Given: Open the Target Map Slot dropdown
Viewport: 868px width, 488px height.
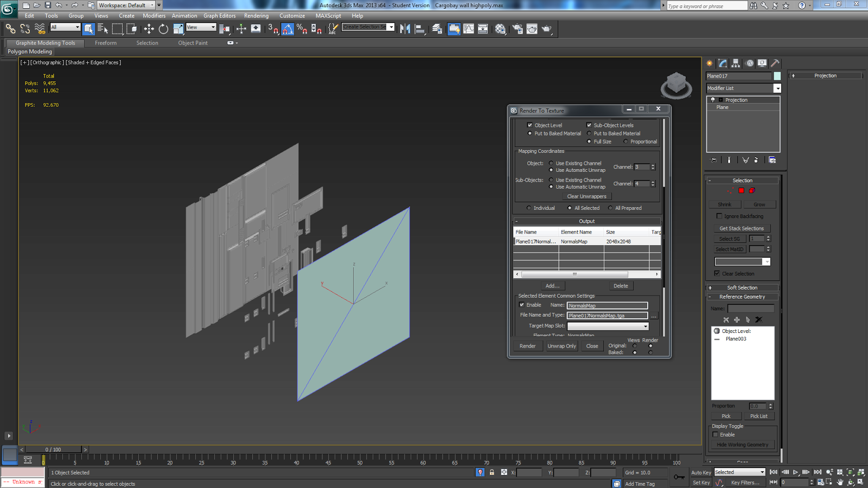Looking at the screenshot, I should tap(608, 326).
